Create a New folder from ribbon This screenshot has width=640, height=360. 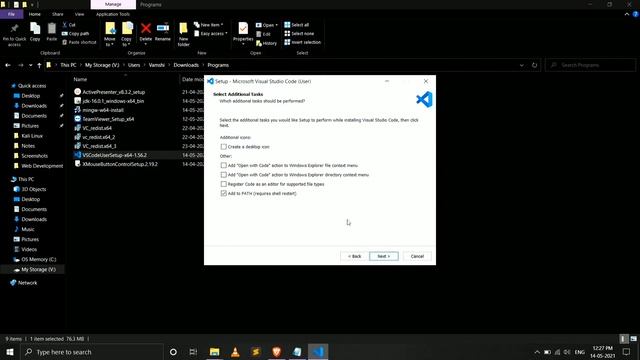pyautogui.click(x=183, y=34)
